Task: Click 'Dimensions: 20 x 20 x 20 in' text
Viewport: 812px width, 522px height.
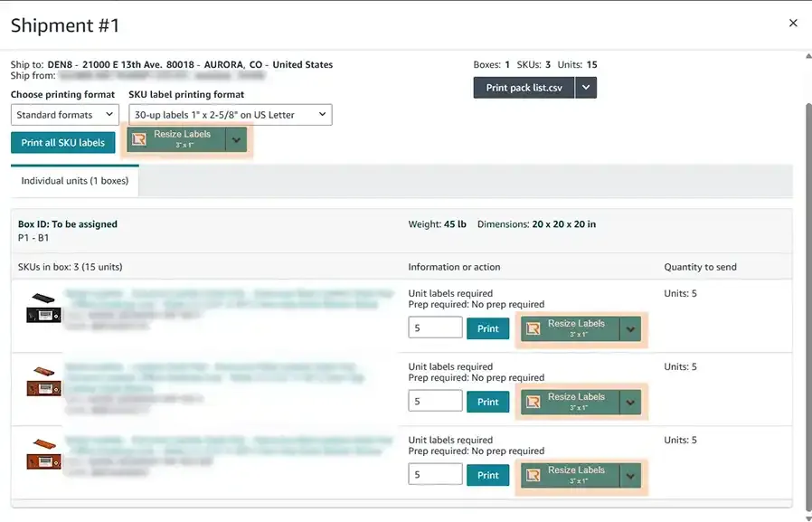Action: [536, 224]
